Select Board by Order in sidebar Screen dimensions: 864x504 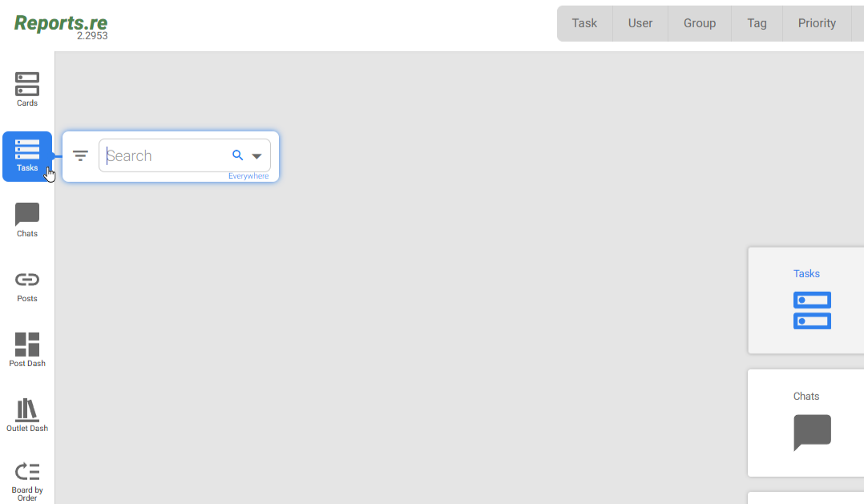click(27, 479)
